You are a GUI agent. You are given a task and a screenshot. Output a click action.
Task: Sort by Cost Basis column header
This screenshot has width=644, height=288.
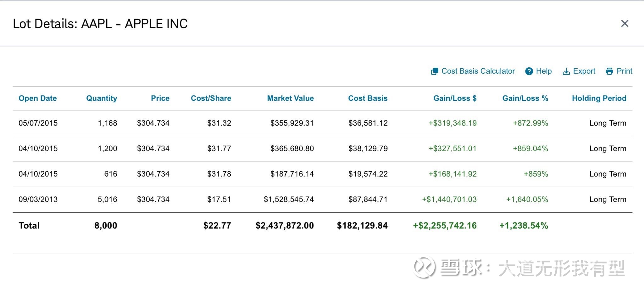[368, 98]
